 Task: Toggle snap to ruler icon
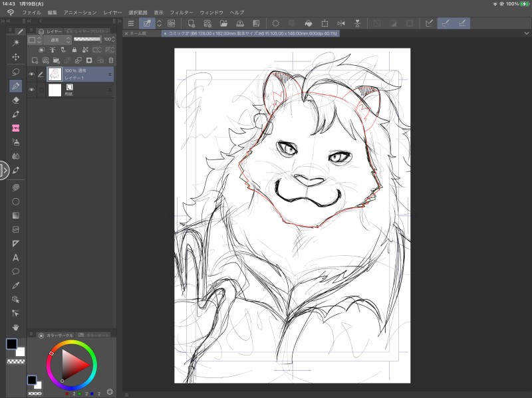429,23
